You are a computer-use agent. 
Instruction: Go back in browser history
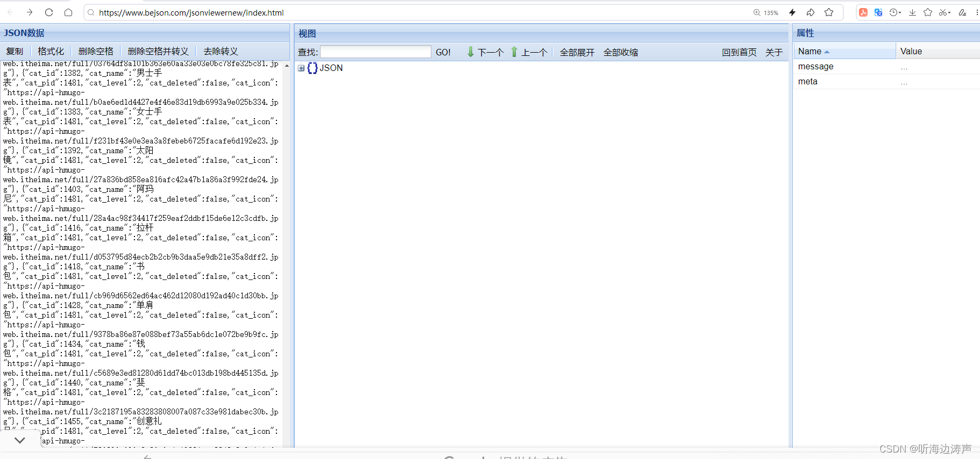[x=10, y=12]
